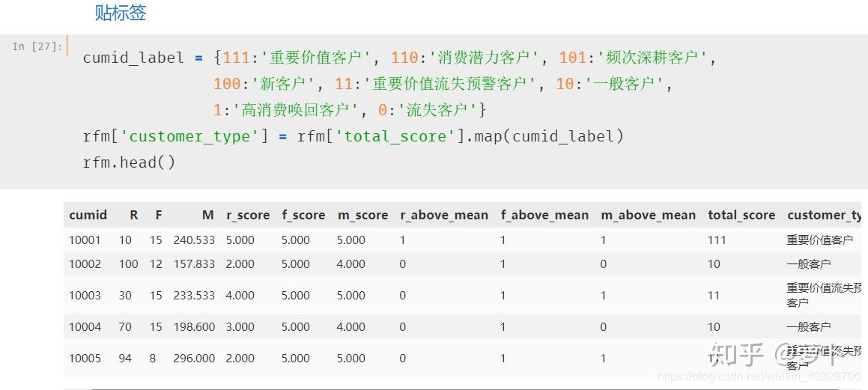This screenshot has width=868, height=390.
Task: Click the total_score 11 in row 10003
Action: [714, 296]
